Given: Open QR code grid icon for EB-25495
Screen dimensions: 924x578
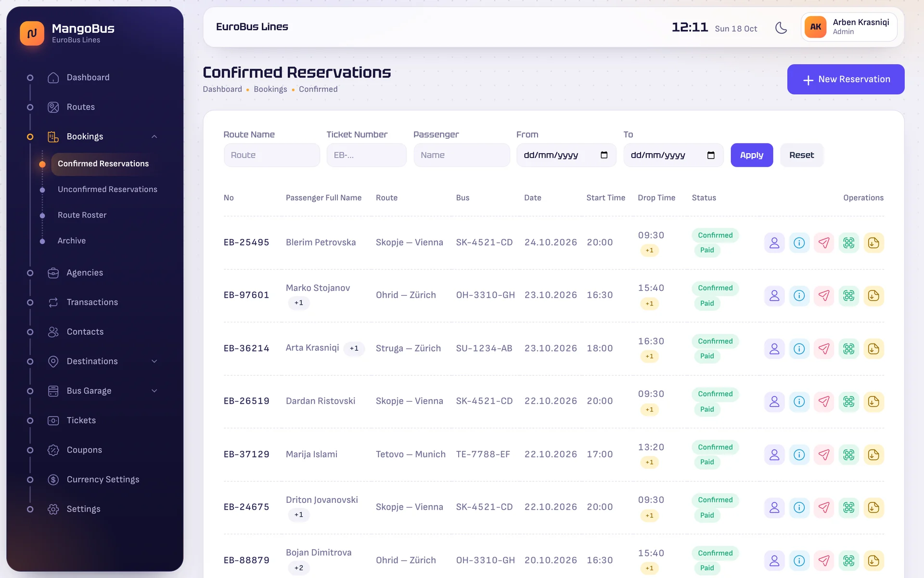Looking at the screenshot, I should [x=849, y=243].
